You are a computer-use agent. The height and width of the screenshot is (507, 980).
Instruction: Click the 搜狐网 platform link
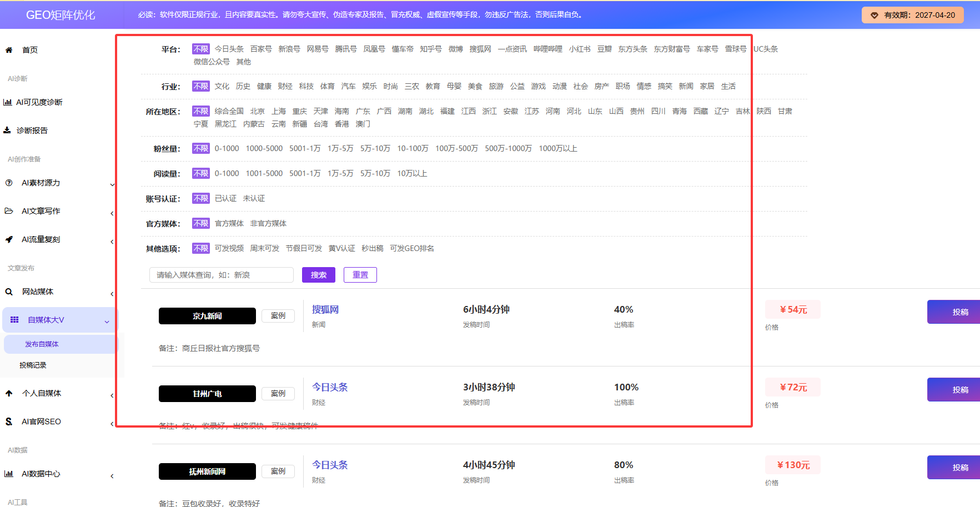click(x=325, y=309)
